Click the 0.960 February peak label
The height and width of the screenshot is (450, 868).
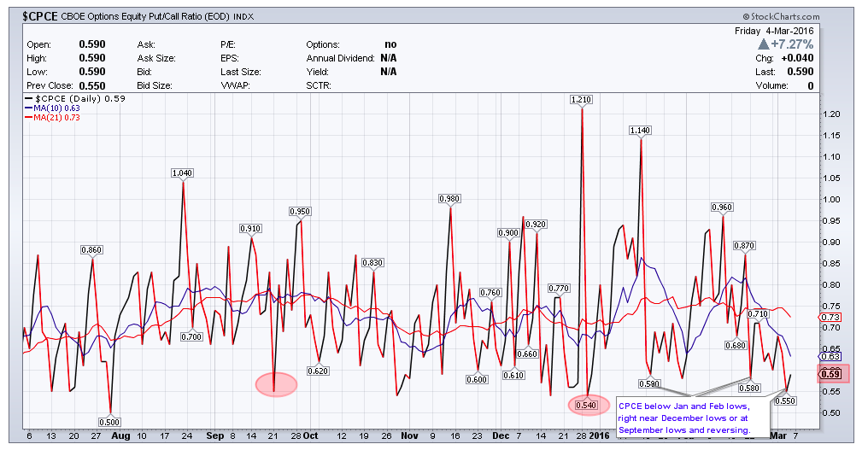tap(722, 207)
